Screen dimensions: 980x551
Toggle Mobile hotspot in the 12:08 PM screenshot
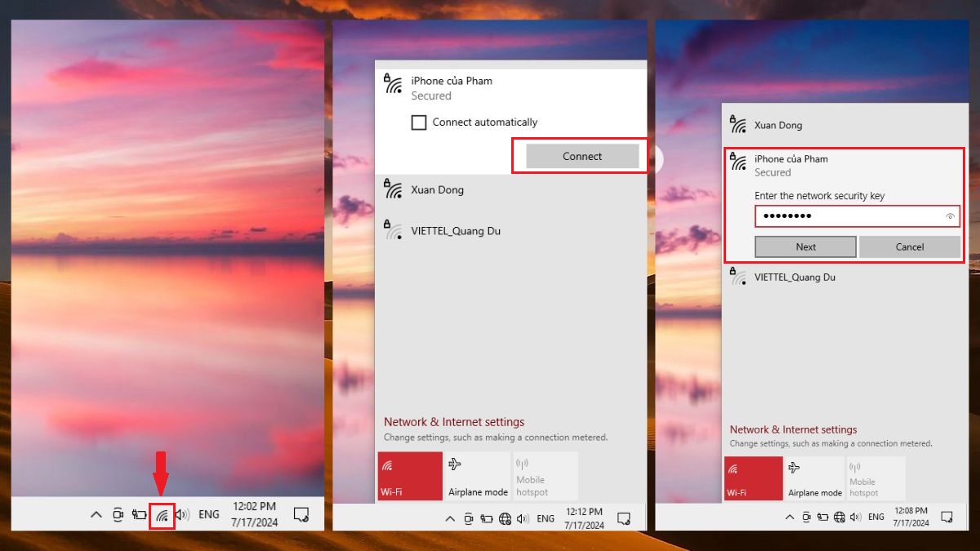[x=875, y=478]
